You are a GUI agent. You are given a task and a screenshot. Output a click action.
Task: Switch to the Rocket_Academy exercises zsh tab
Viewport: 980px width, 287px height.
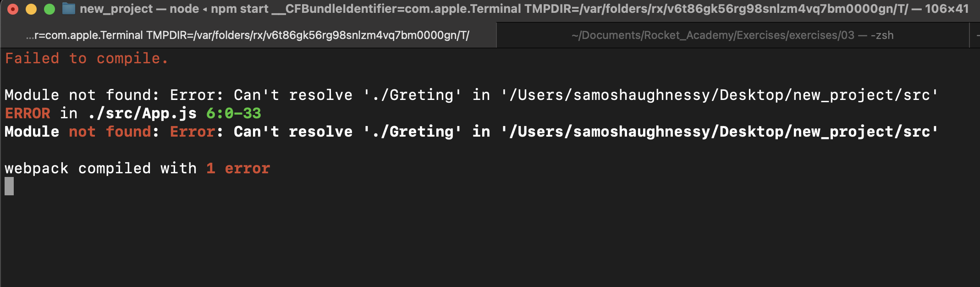pos(732,35)
